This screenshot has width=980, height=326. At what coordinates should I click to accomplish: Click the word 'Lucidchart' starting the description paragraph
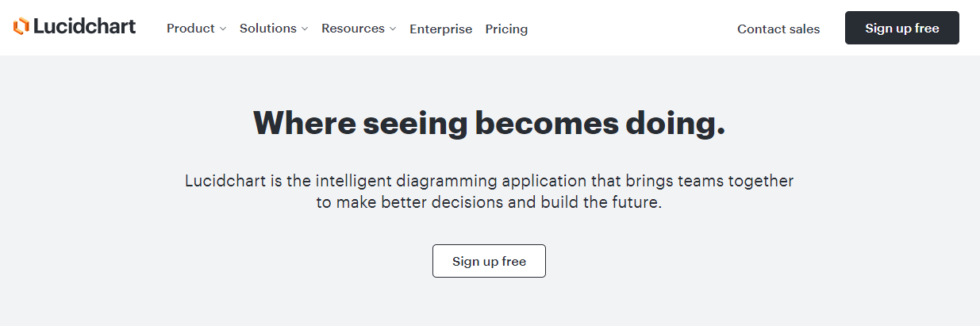(225, 181)
